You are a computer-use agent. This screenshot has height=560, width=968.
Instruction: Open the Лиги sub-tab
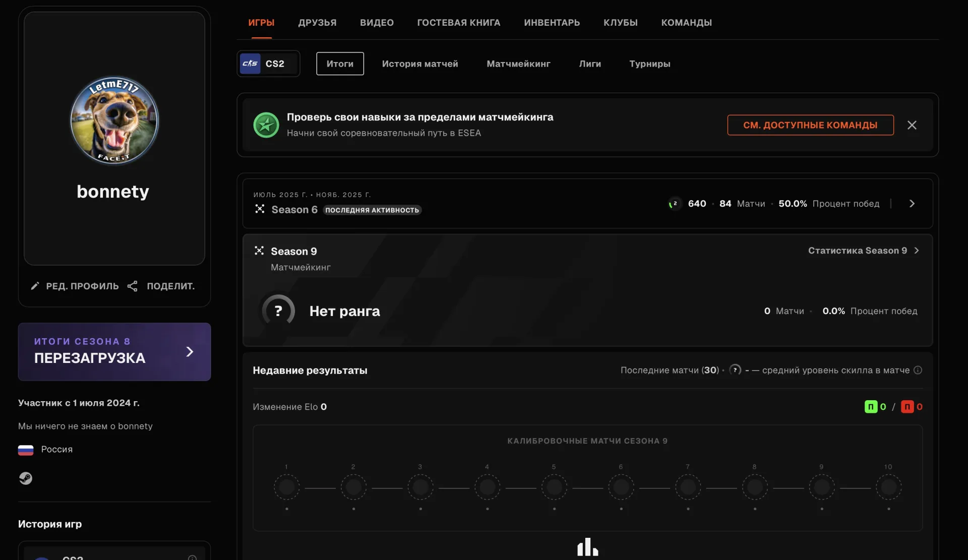click(590, 64)
